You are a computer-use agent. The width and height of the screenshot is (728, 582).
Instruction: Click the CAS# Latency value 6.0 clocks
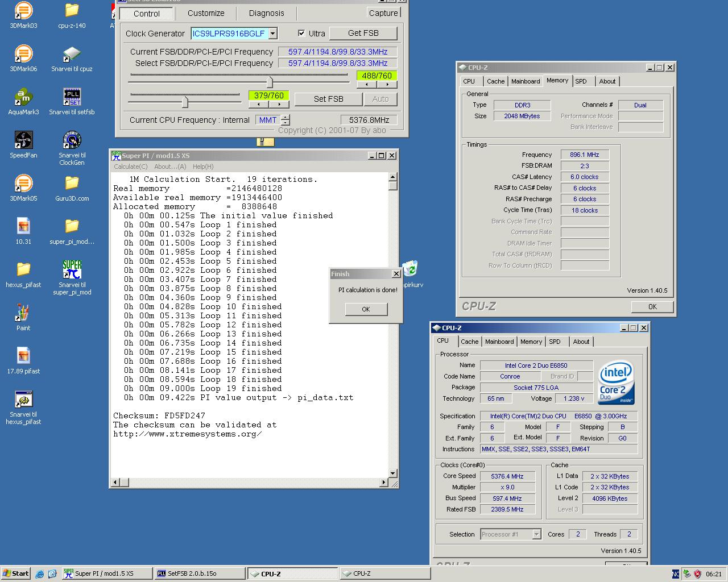click(x=585, y=177)
